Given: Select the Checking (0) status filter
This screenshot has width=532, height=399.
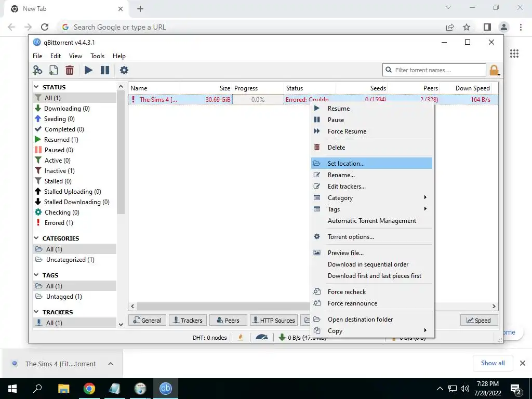Looking at the screenshot, I should click(x=62, y=212).
